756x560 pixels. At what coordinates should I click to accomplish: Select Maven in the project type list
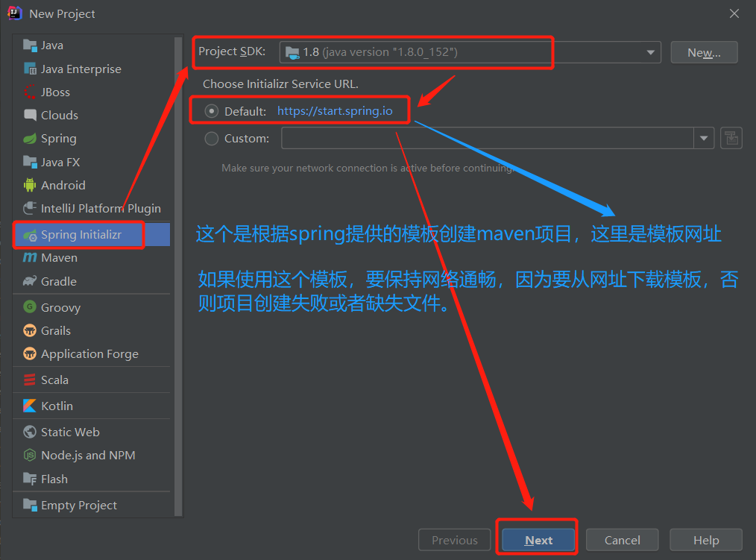pyautogui.click(x=57, y=257)
